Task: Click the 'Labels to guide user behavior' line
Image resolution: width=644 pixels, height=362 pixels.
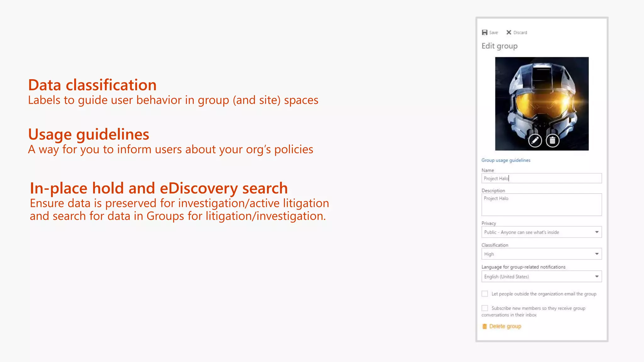Action: pyautogui.click(x=173, y=100)
